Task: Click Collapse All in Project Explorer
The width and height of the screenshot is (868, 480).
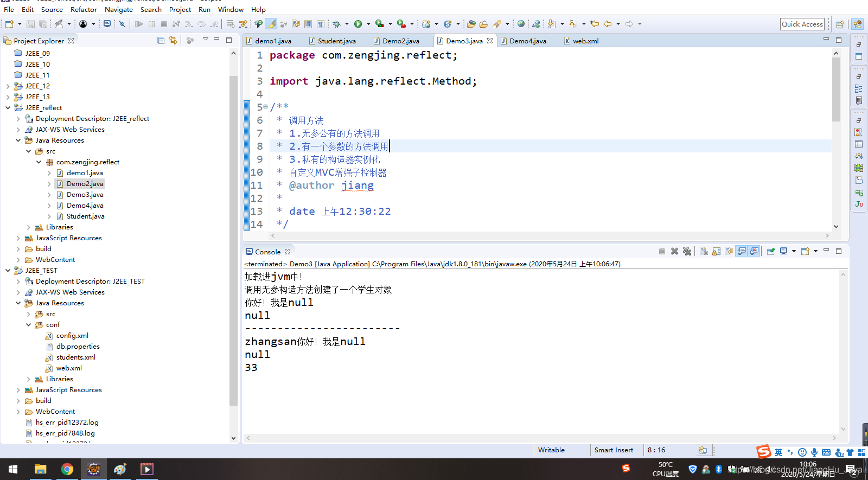Action: 161,41
